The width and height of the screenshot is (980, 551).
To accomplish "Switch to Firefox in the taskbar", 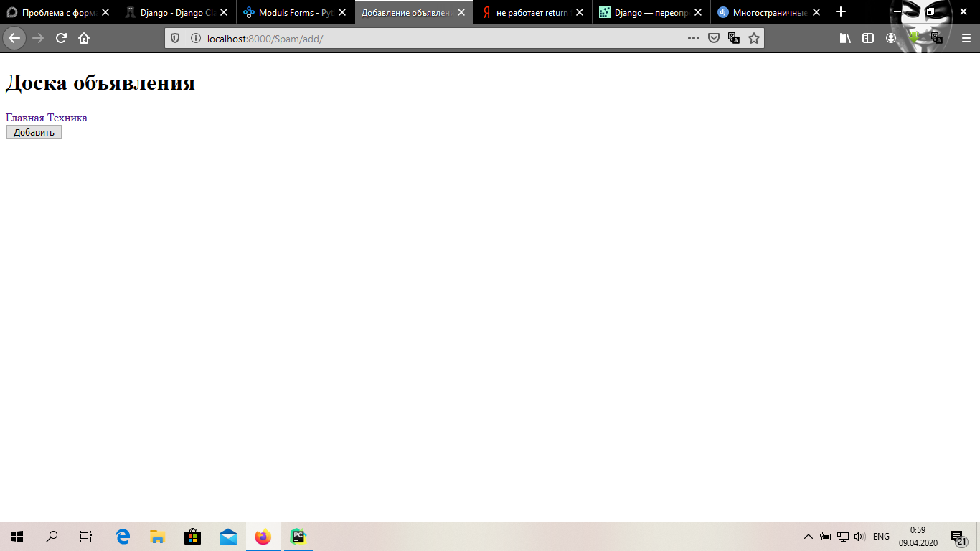I will [x=263, y=537].
